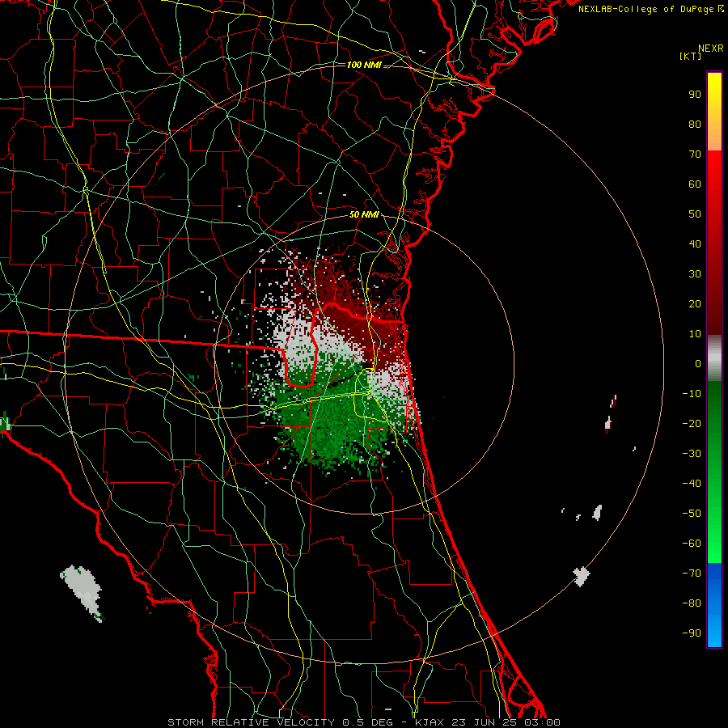Screen dimensions: 728x728
Task: Click the "100 NMI" range ring label
Action: pos(364,65)
